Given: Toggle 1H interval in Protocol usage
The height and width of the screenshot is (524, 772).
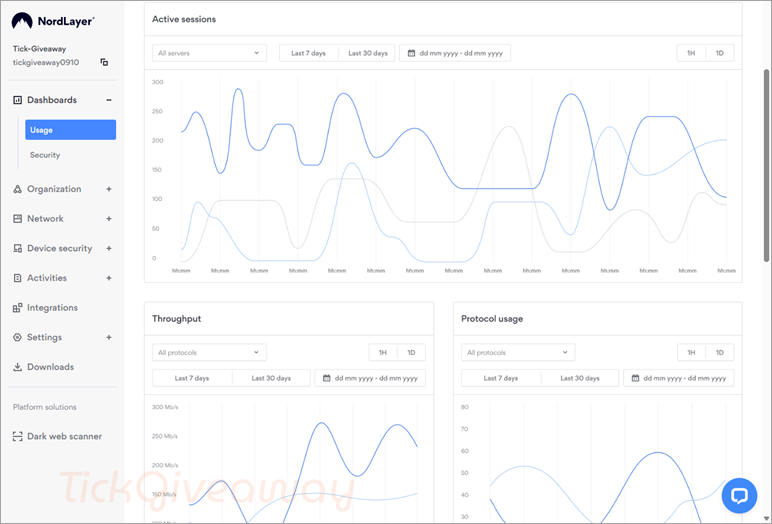Looking at the screenshot, I should pos(691,353).
